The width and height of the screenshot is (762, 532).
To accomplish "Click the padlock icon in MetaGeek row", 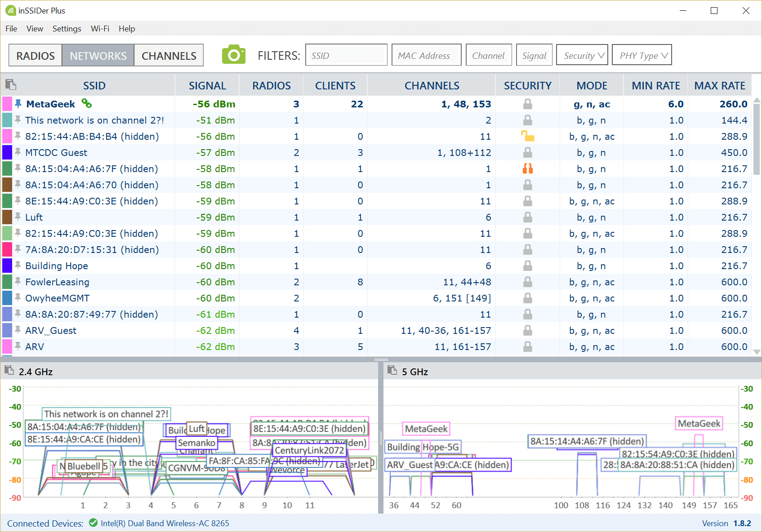I will (x=527, y=104).
